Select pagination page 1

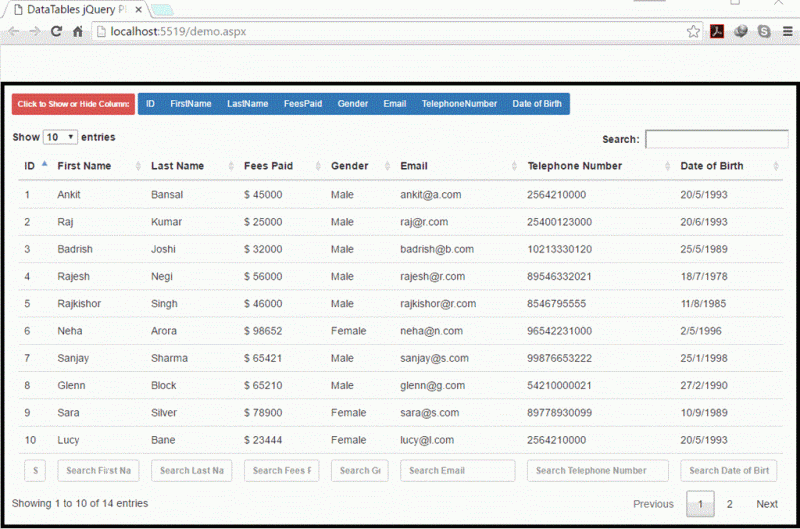[700, 504]
